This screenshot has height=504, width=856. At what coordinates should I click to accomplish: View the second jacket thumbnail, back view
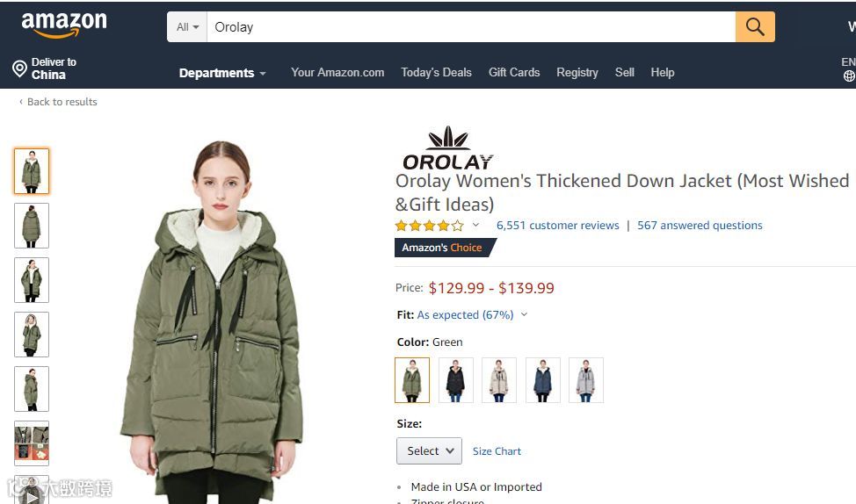32,226
